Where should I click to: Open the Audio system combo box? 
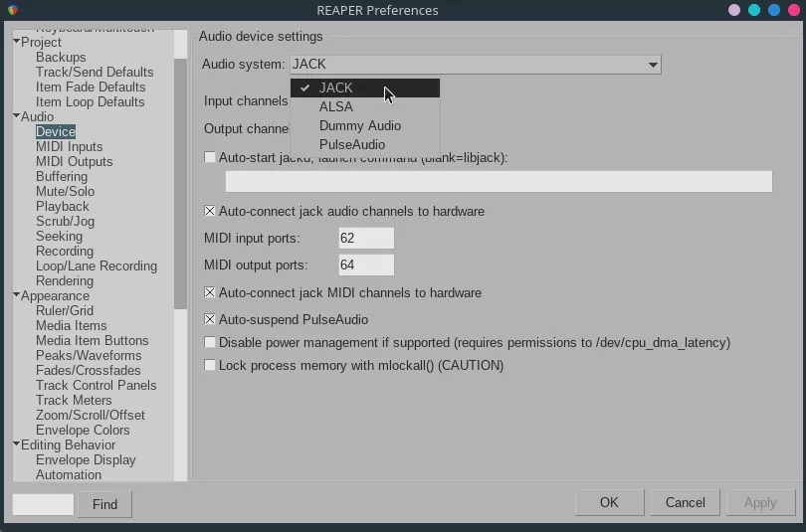[475, 65]
